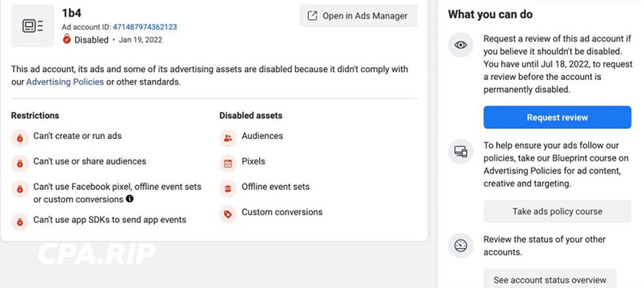Click the What you can do heading
644x288 pixels.
(x=491, y=15)
